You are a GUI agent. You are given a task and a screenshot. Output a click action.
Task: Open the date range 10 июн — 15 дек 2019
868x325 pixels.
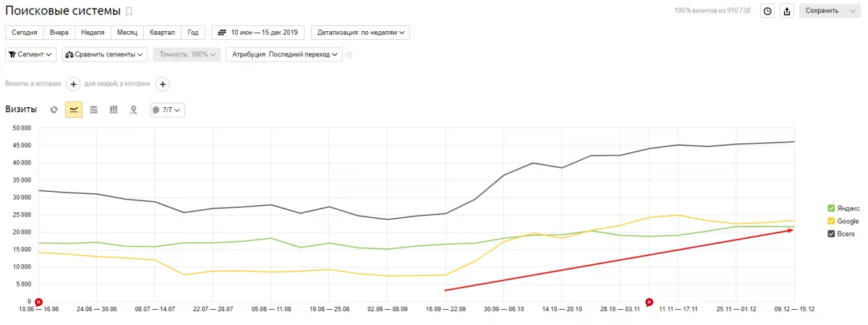pos(260,33)
